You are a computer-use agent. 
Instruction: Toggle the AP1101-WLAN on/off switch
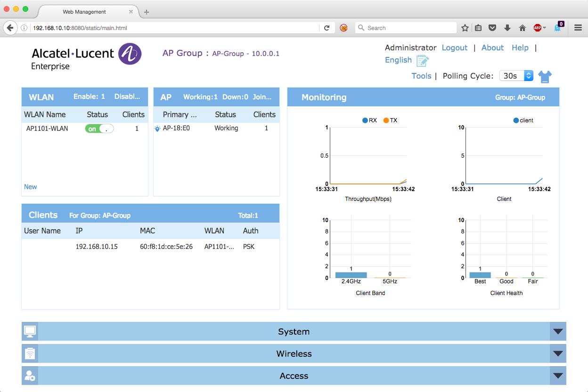[99, 128]
